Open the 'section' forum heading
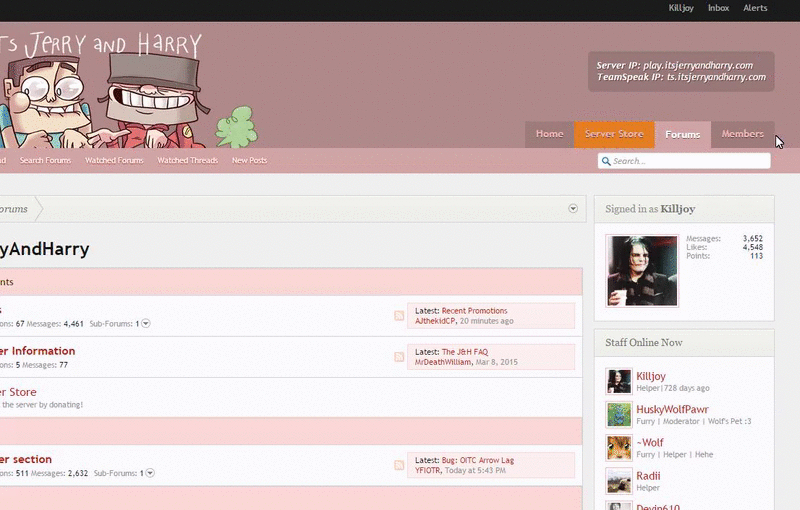Viewport: 800px width, 510px height. point(26,459)
